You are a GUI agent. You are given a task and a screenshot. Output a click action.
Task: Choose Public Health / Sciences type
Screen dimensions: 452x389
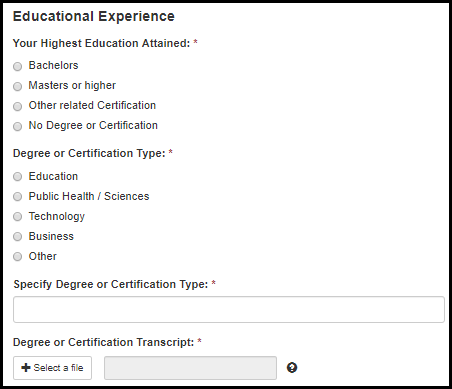(x=17, y=196)
